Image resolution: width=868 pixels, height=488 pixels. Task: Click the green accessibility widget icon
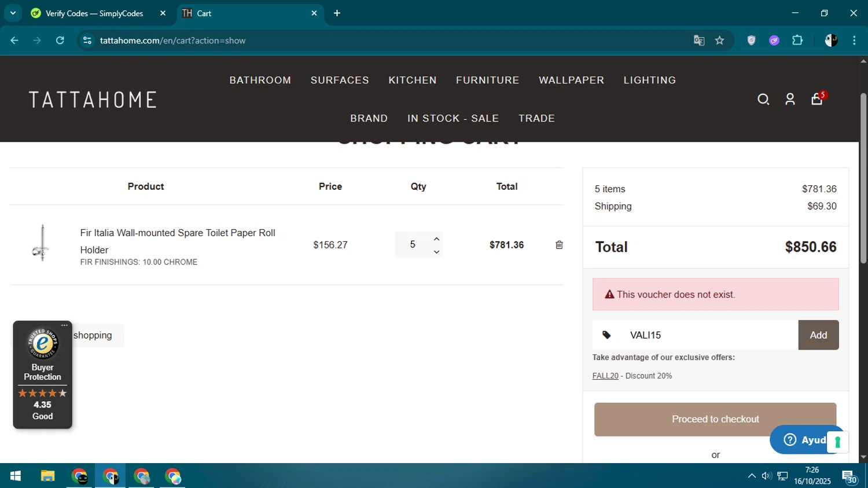click(x=837, y=443)
